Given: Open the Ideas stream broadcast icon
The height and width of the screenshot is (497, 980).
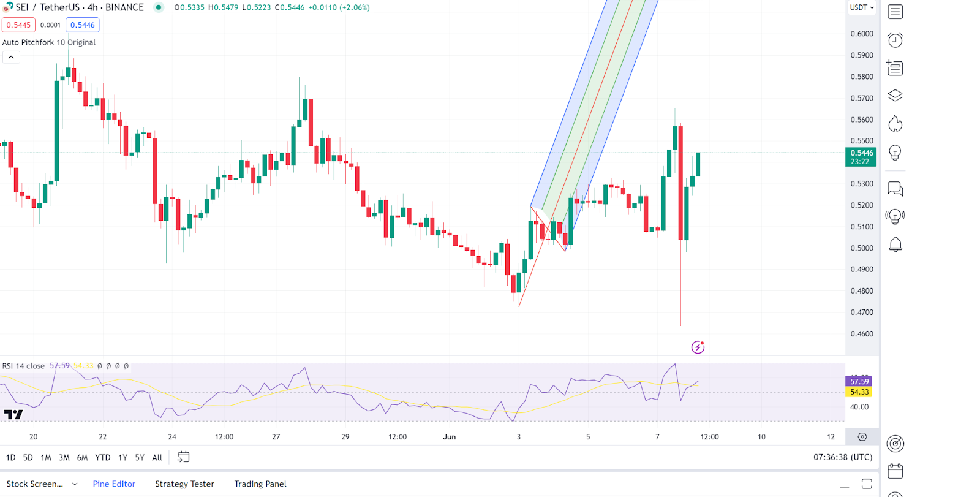Looking at the screenshot, I should [895, 216].
